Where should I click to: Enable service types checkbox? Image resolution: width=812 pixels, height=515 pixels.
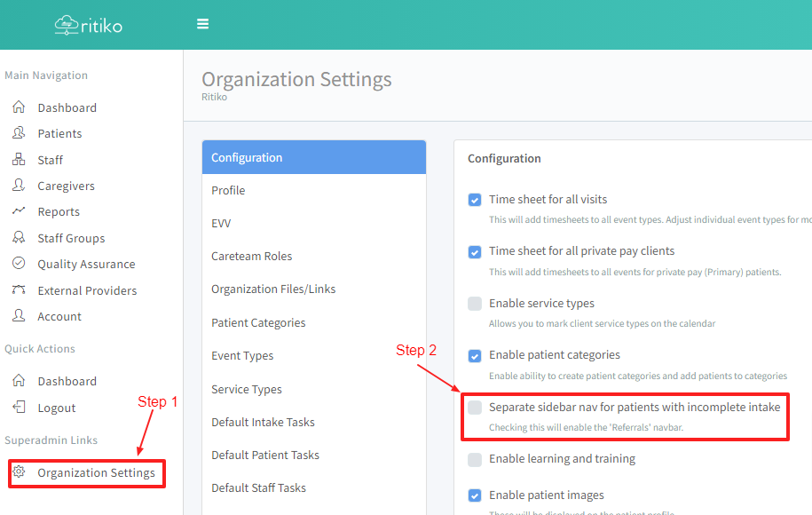(475, 304)
